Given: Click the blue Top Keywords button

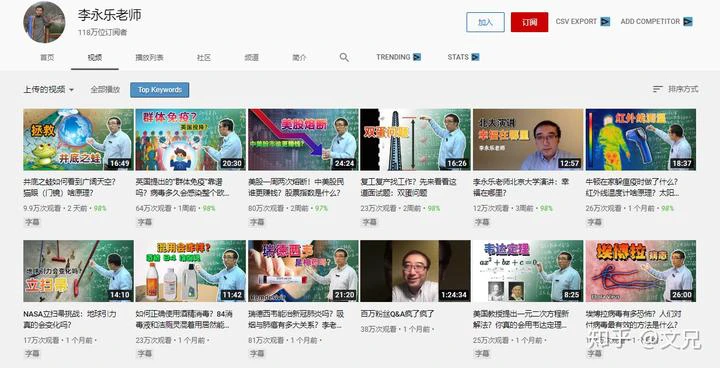Looking at the screenshot, I should [x=160, y=90].
